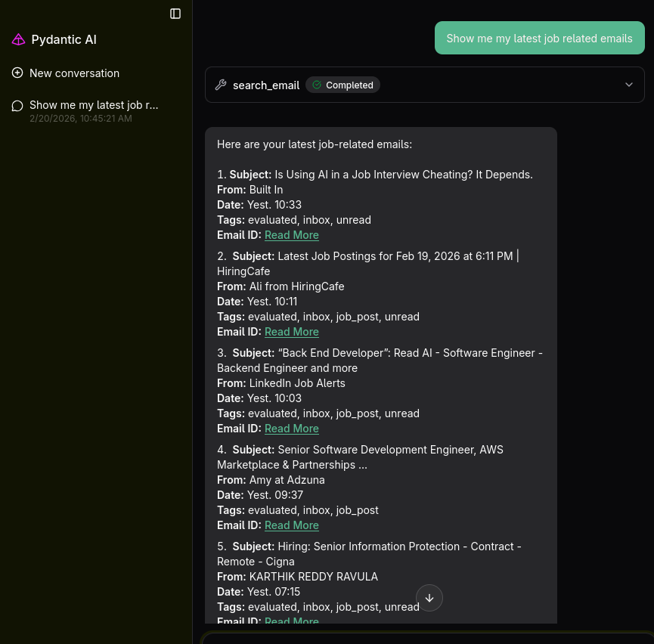Open Read More for the LinkedIn Job Alerts email
This screenshot has width=654, height=644.
291,428
